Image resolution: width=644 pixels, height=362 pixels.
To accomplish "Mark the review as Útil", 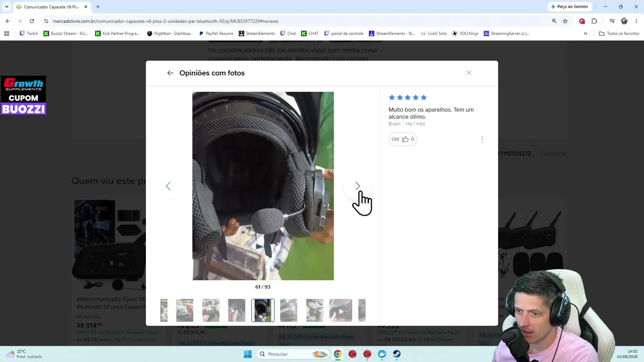I will (403, 139).
